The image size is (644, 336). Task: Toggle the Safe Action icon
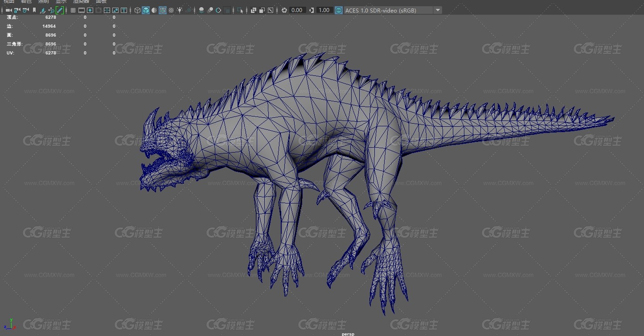click(115, 10)
